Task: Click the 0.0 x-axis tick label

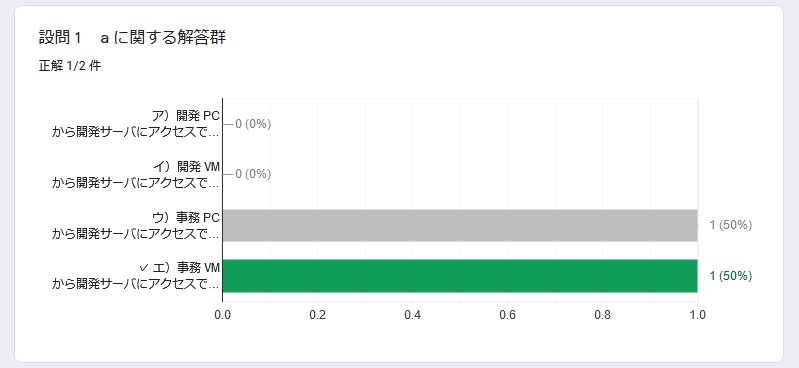Action: (223, 315)
